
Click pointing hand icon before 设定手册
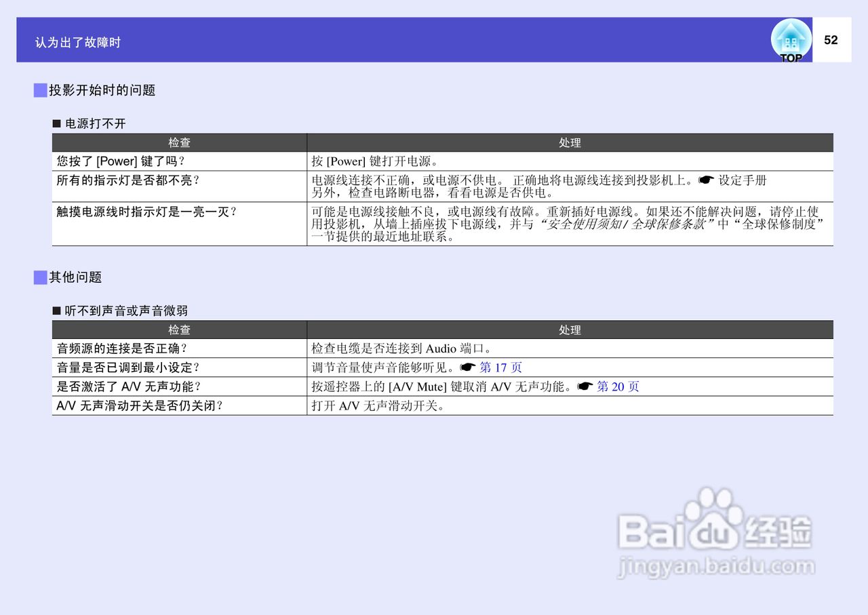pos(706,180)
